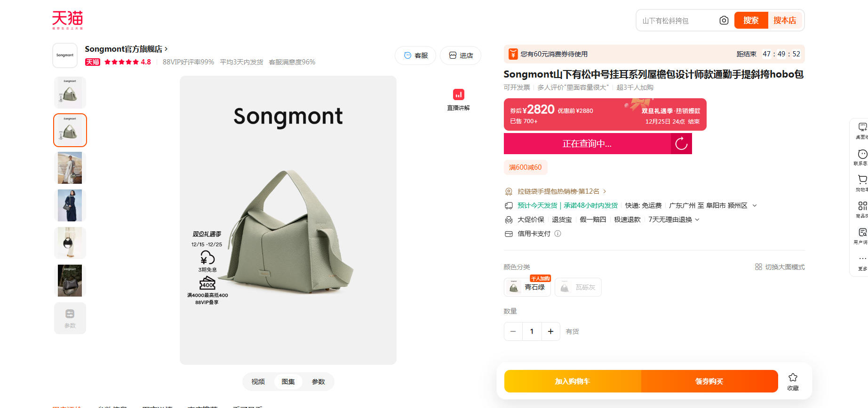The height and width of the screenshot is (408, 868).
Task: Switch to the 视频 tab
Action: click(258, 382)
